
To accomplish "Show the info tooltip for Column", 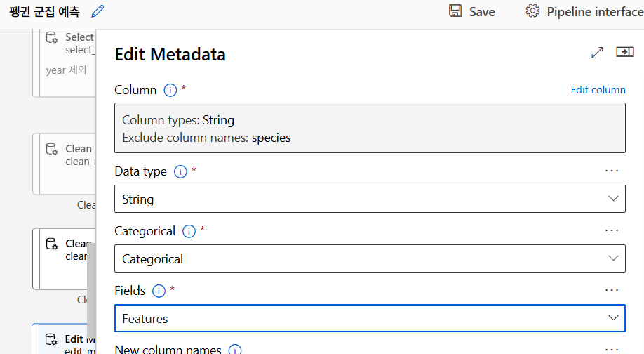I will 170,90.
